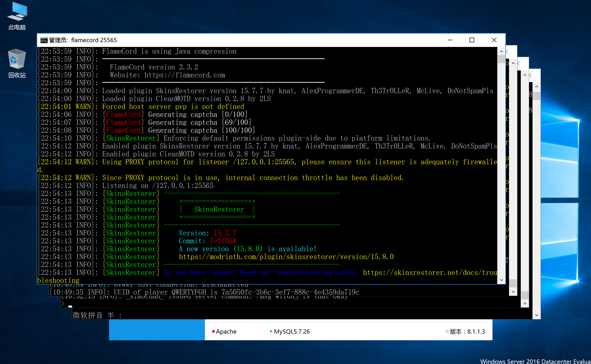Click flamecord console scrollbar thumb

501,59
